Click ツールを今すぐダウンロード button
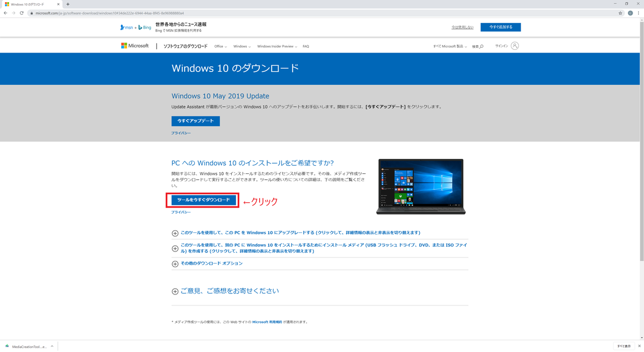 [x=203, y=200]
